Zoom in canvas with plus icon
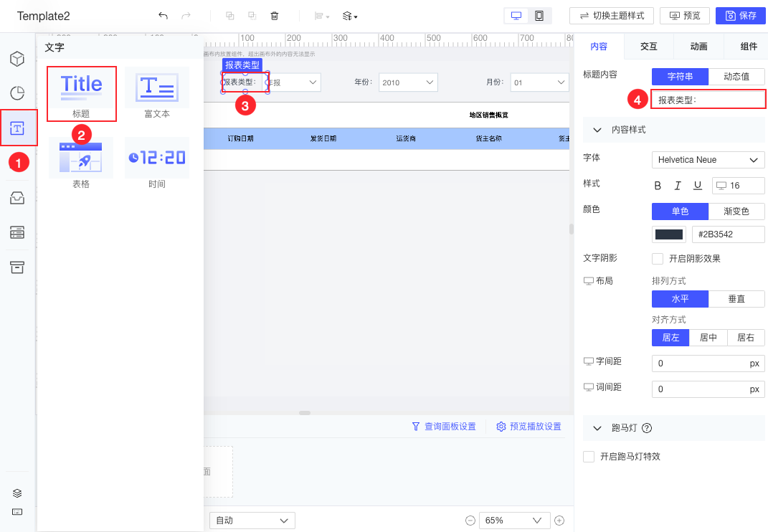 tap(559, 521)
